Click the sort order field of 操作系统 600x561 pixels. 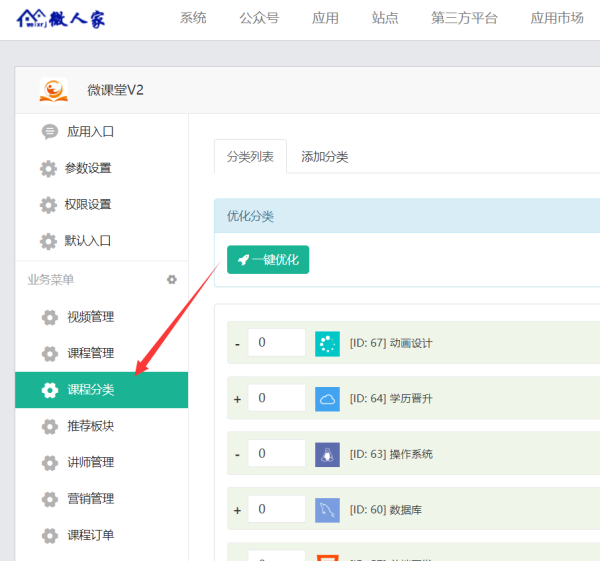[277, 453]
